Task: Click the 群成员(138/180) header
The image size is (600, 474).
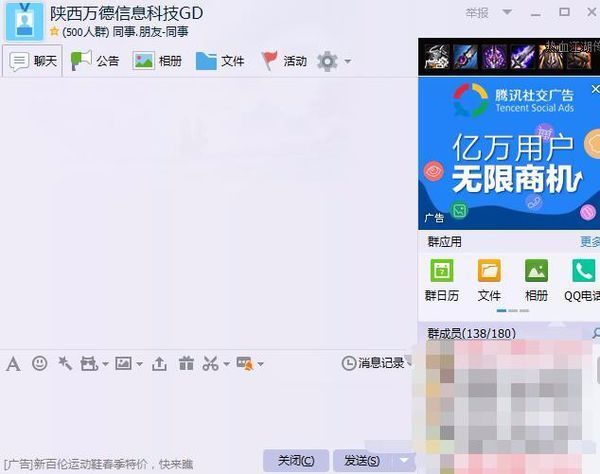Action: coord(471,334)
